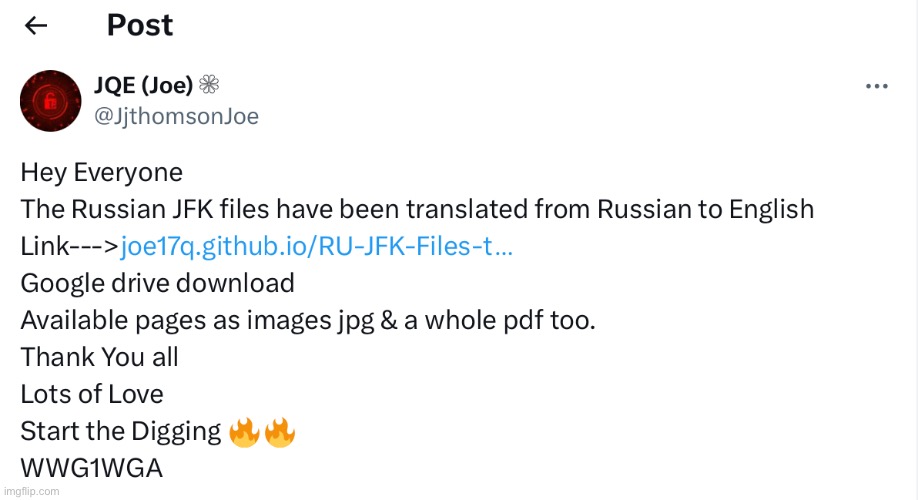918x500 pixels.
Task: Click the second fire emoji
Action: tap(279, 432)
